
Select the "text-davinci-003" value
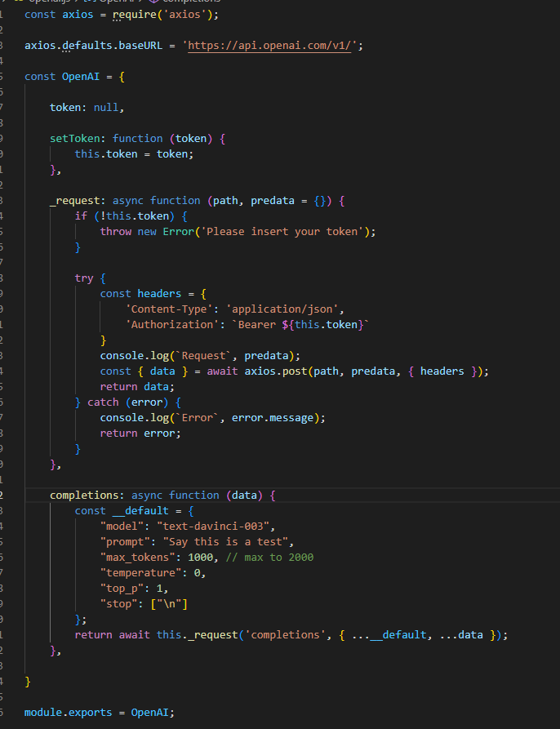tap(213, 526)
